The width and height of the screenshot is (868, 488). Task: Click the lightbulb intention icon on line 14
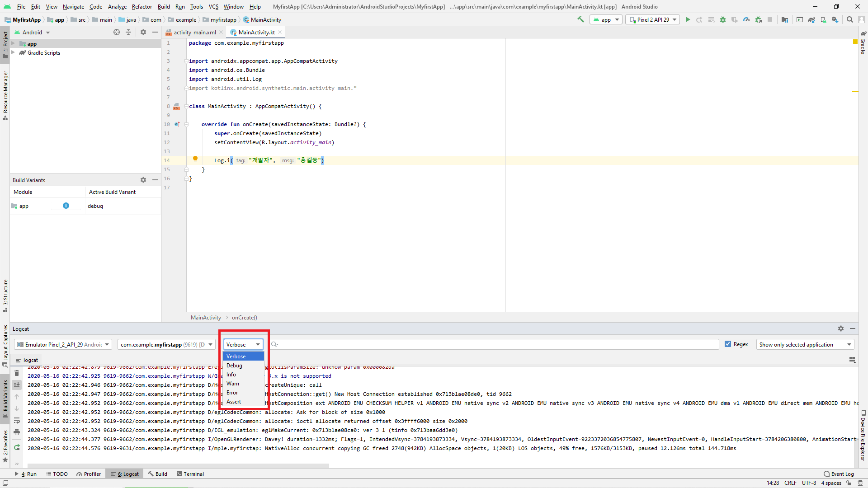pos(195,159)
